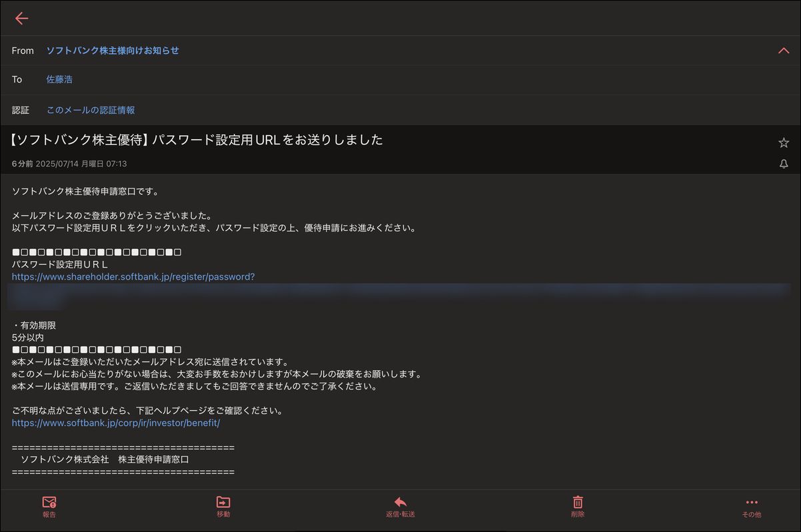801x532 pixels.
Task: Select the ・有効期限 label
Action: pos(34,326)
